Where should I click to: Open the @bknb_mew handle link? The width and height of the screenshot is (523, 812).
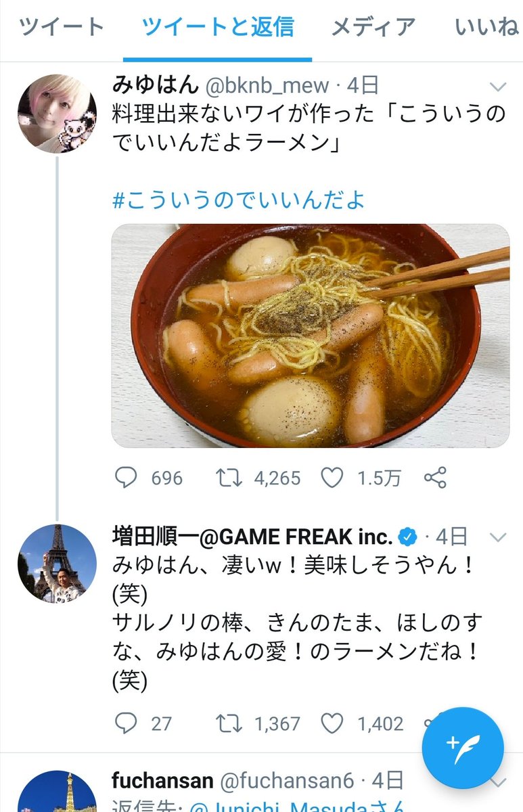(x=267, y=85)
